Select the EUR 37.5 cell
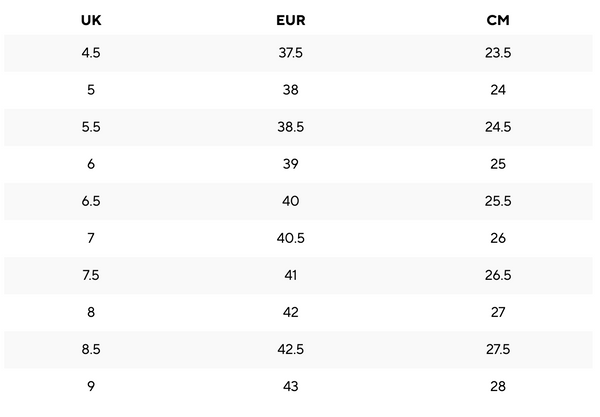The image size is (600, 417). [291, 53]
